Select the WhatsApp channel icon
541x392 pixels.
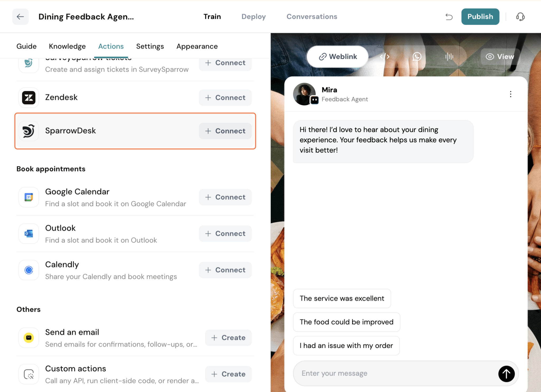[417, 56]
